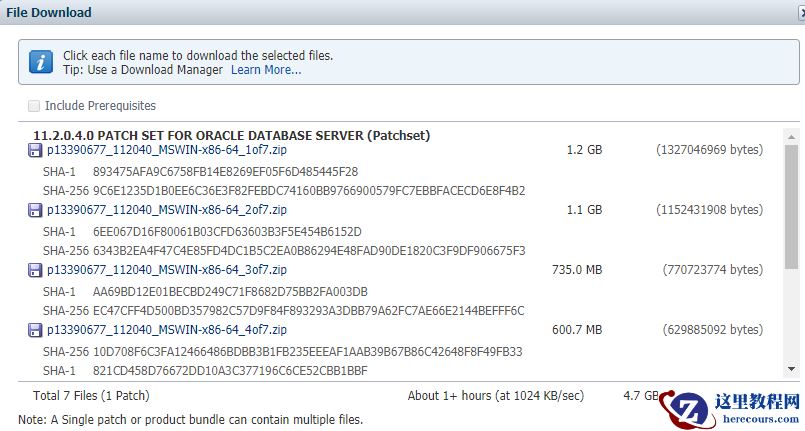This screenshot has height=431, width=805.
Task: Click disk icon next to 3of7.zip
Action: pyautogui.click(x=35, y=270)
